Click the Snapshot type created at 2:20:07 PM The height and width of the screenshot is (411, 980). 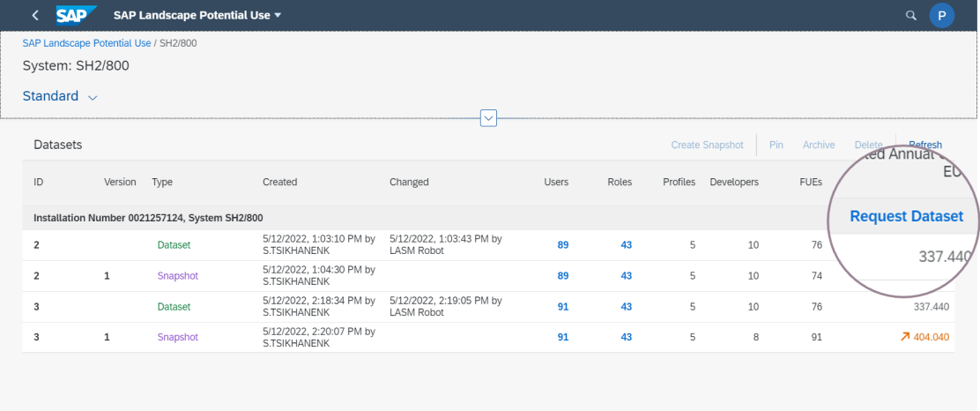pos(177,337)
